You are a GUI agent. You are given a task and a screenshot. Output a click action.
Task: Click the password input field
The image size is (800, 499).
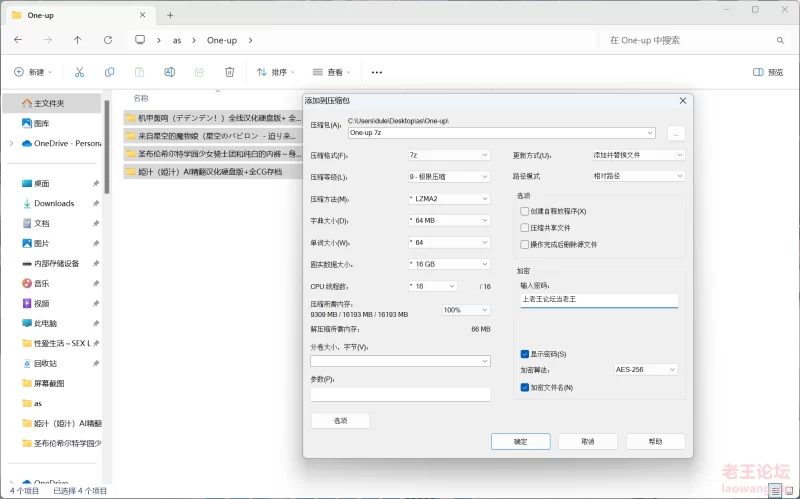[x=598, y=299]
